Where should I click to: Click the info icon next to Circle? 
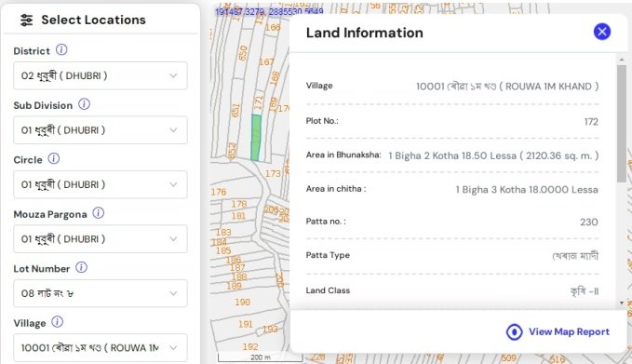[x=54, y=158]
